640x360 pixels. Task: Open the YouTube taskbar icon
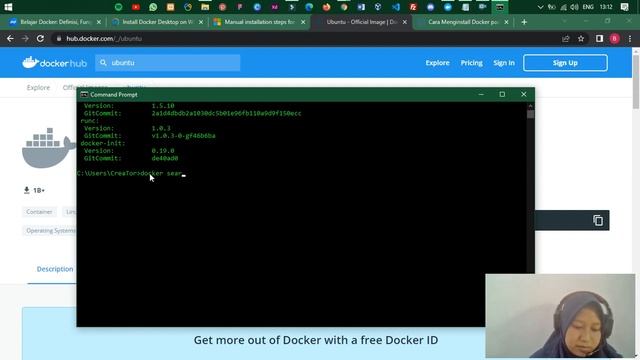click(136, 7)
